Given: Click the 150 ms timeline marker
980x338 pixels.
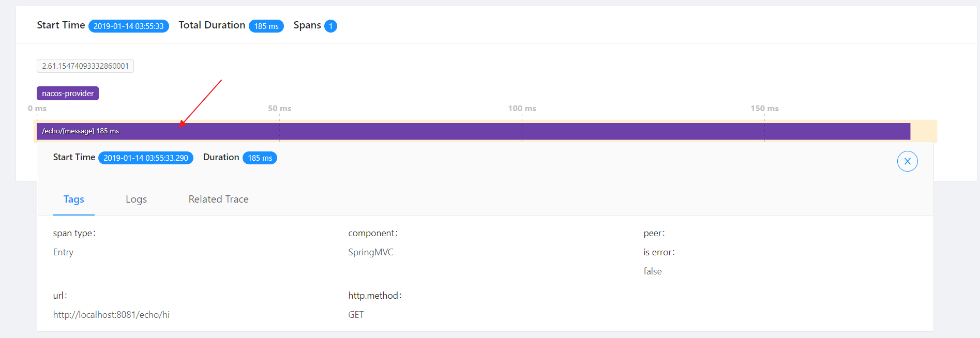Looking at the screenshot, I should point(764,109).
